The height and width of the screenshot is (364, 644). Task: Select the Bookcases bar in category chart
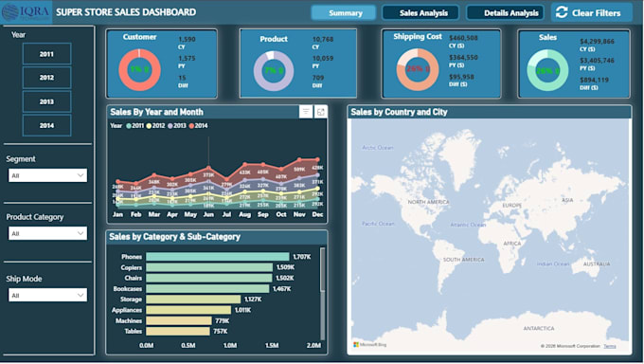pos(207,289)
